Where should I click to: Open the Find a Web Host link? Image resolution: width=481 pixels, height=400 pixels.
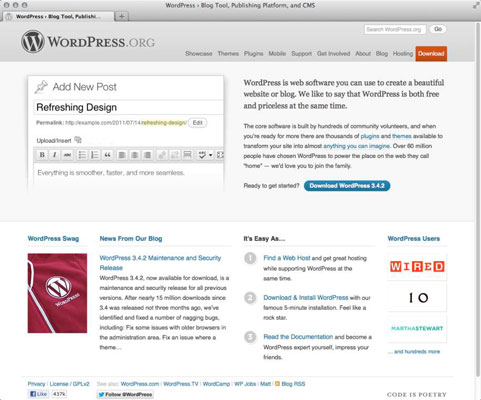287,258
